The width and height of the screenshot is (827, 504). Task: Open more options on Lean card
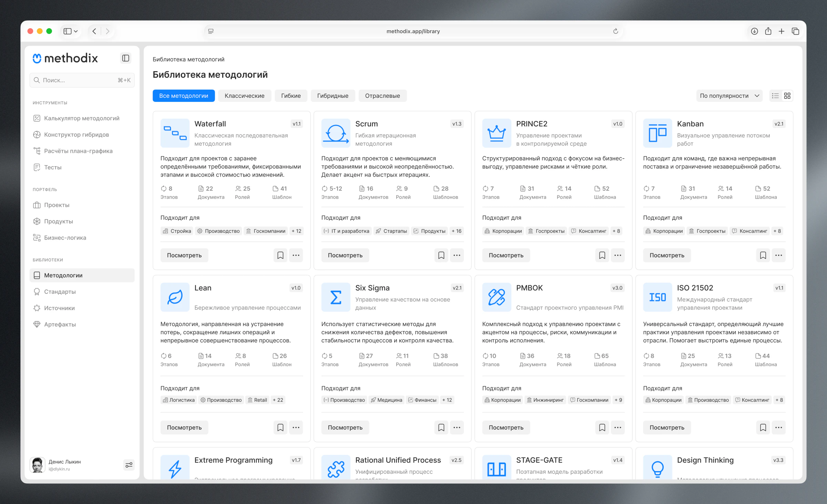click(296, 427)
